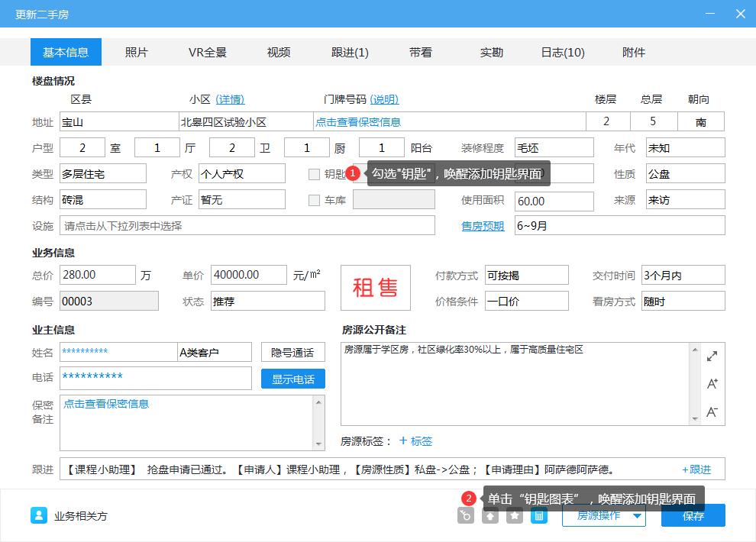Open the blue calculator icon
The height and width of the screenshot is (542, 756).
539,516
